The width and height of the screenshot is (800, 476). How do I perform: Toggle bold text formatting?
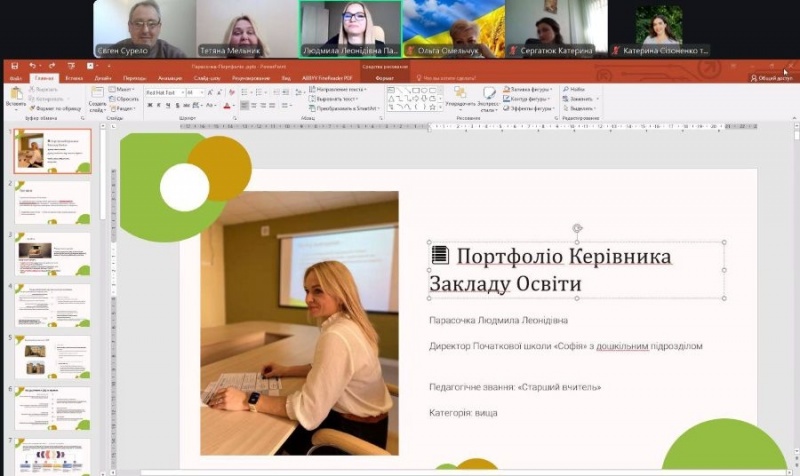(x=149, y=106)
